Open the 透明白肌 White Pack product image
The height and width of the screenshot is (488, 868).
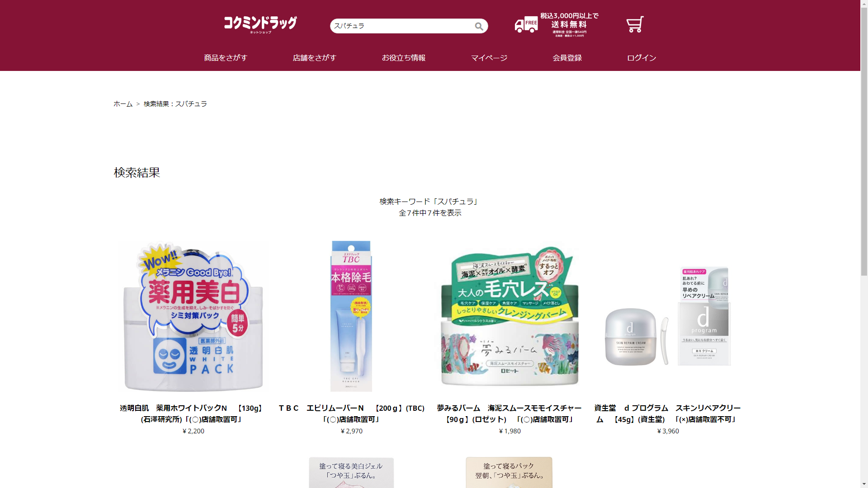click(193, 316)
